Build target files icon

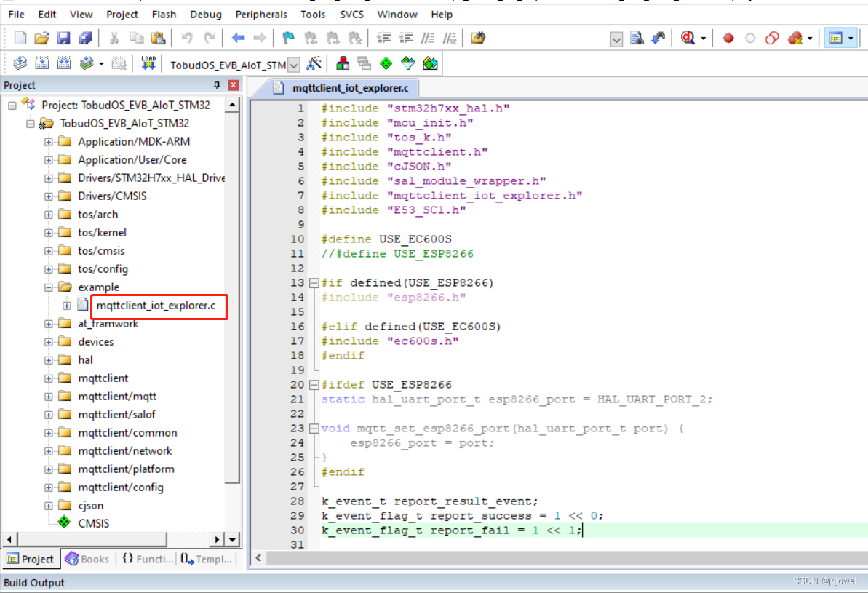(x=42, y=63)
